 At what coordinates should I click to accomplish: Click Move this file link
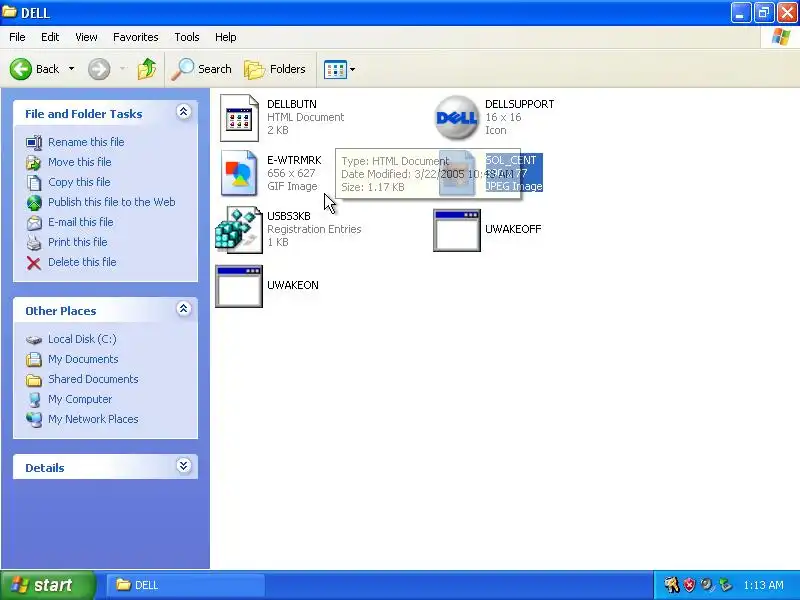click(x=80, y=162)
